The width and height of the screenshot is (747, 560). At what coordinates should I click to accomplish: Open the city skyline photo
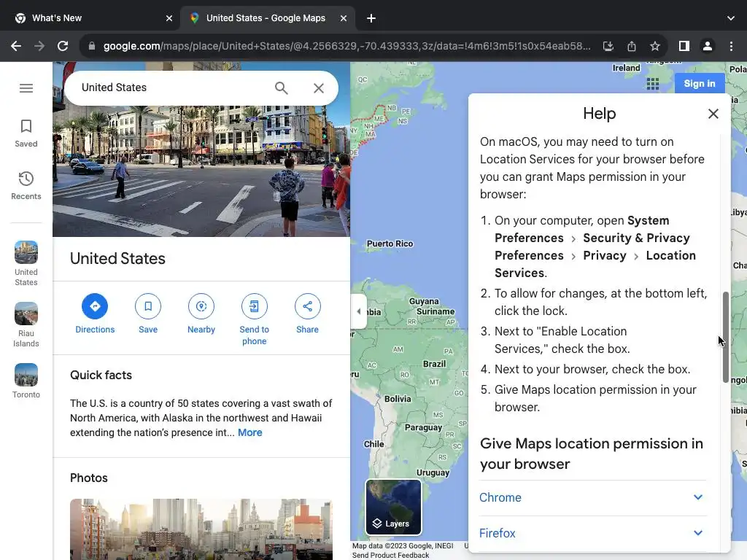(x=201, y=529)
